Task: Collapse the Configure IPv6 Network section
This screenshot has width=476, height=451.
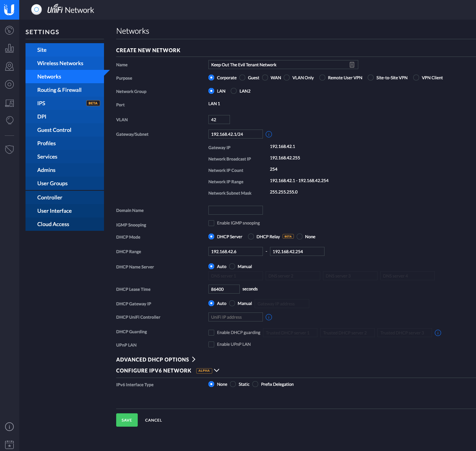Action: point(216,371)
